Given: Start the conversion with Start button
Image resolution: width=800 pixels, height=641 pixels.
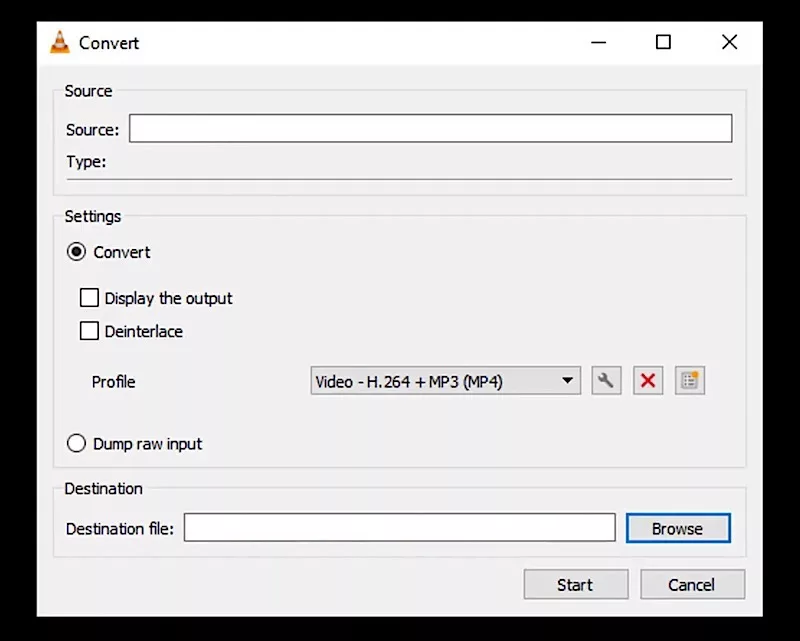Looking at the screenshot, I should (x=575, y=585).
